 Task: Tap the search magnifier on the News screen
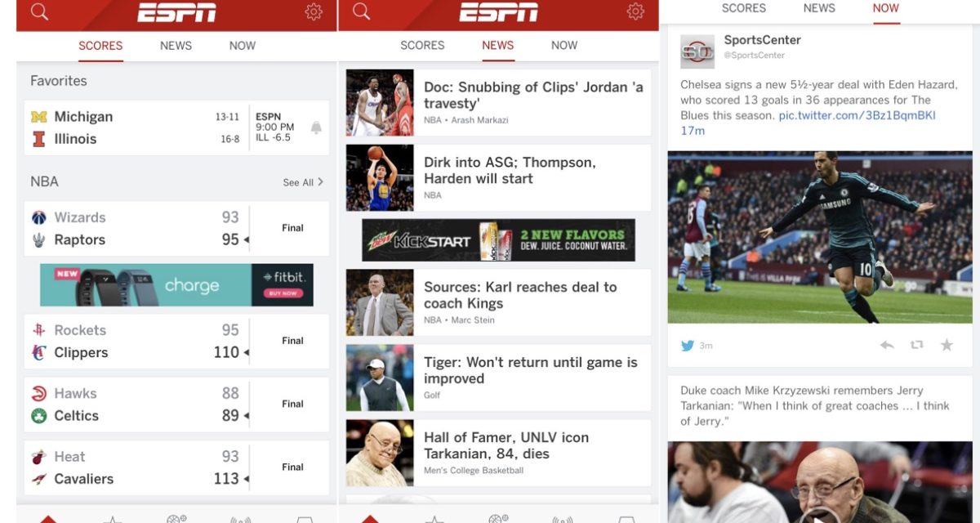361,11
